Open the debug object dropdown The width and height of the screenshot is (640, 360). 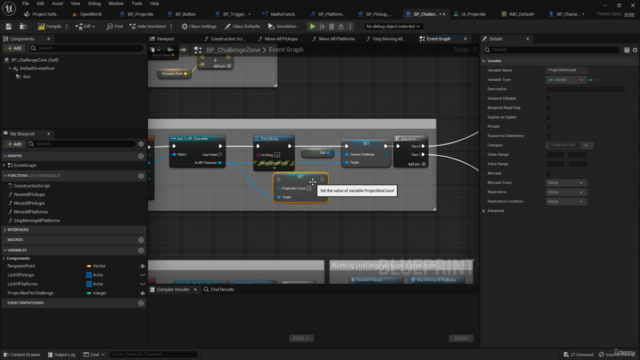(x=393, y=27)
